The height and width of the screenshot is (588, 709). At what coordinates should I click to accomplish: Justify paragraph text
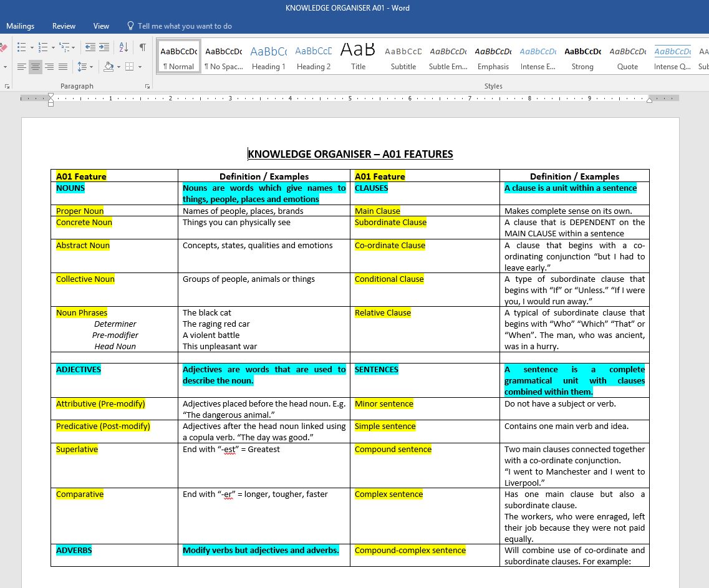[63, 67]
